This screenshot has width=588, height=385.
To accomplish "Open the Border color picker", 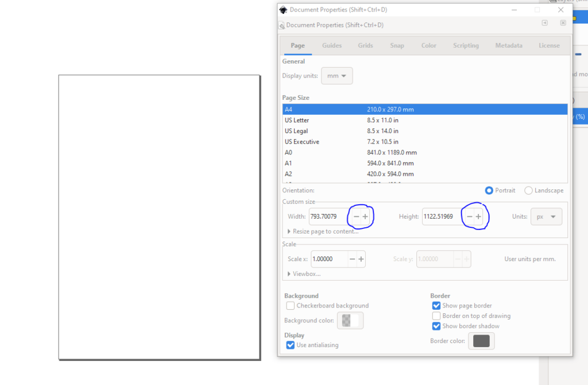I will [x=481, y=341].
